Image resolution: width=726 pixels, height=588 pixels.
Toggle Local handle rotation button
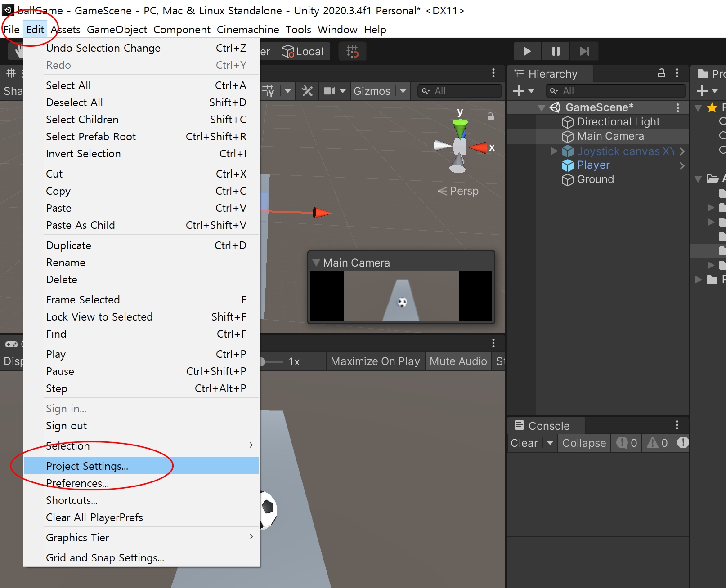click(302, 52)
